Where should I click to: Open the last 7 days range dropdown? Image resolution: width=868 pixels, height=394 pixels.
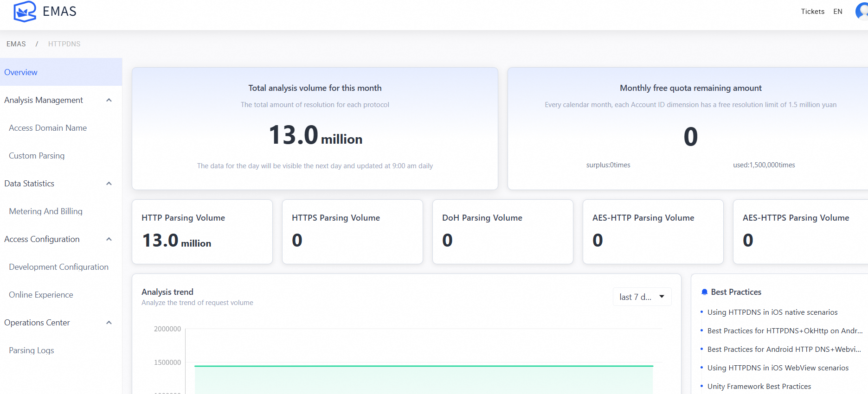[642, 297]
